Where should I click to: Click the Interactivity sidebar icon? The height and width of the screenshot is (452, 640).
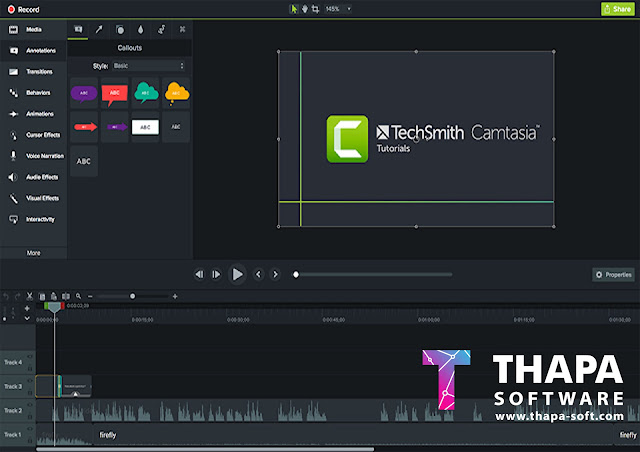click(13, 220)
